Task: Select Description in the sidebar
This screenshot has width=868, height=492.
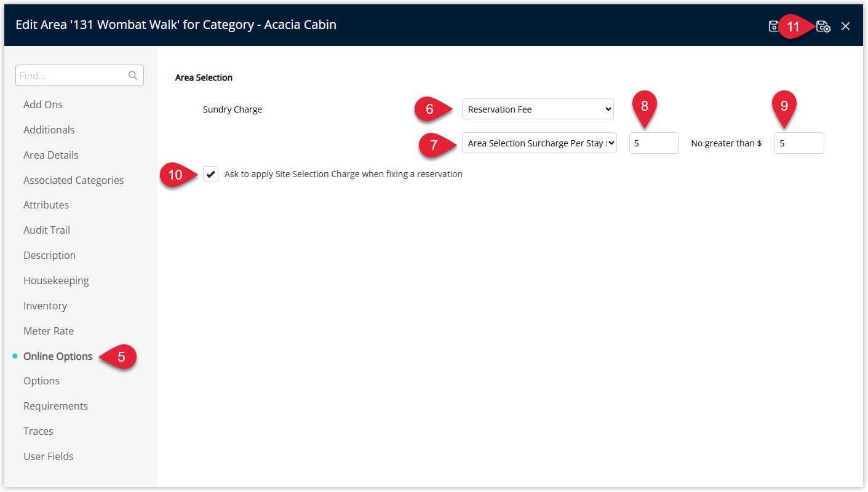Action: point(50,255)
